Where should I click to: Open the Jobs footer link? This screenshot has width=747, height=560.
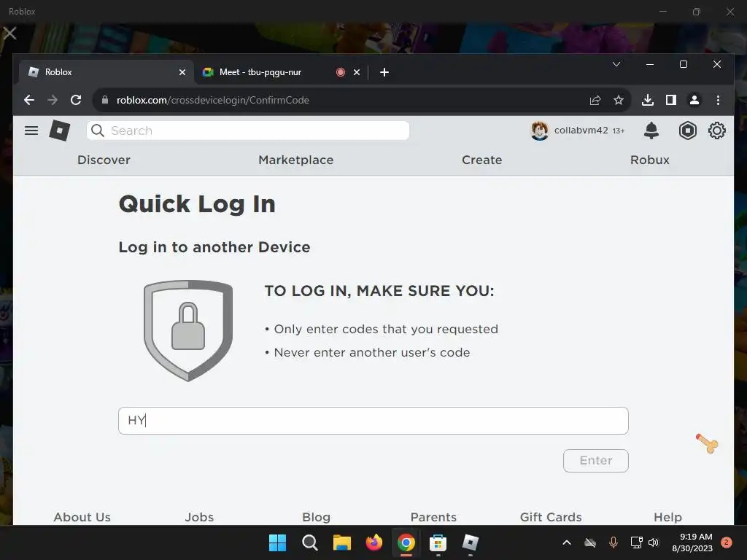click(199, 517)
